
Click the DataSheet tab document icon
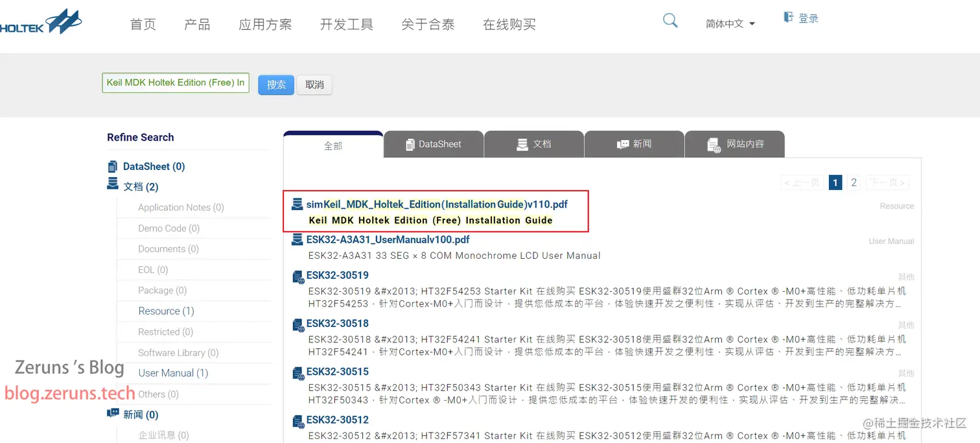(410, 145)
